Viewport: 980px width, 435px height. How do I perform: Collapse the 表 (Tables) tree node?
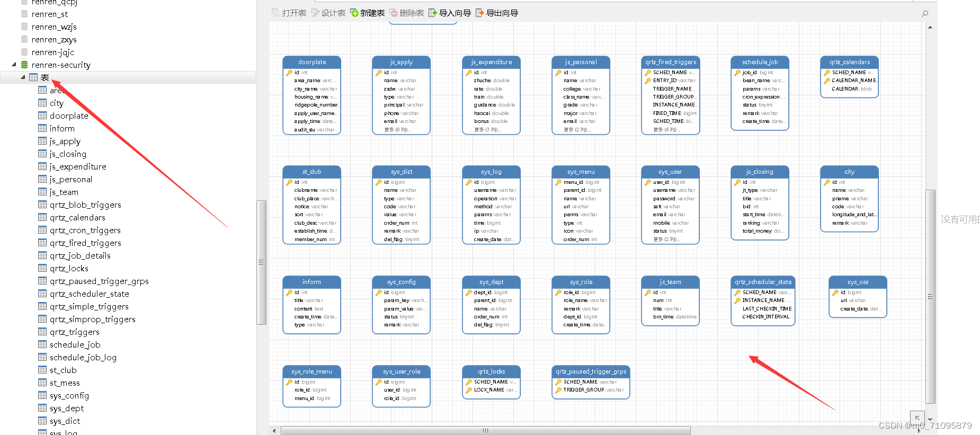pos(23,77)
